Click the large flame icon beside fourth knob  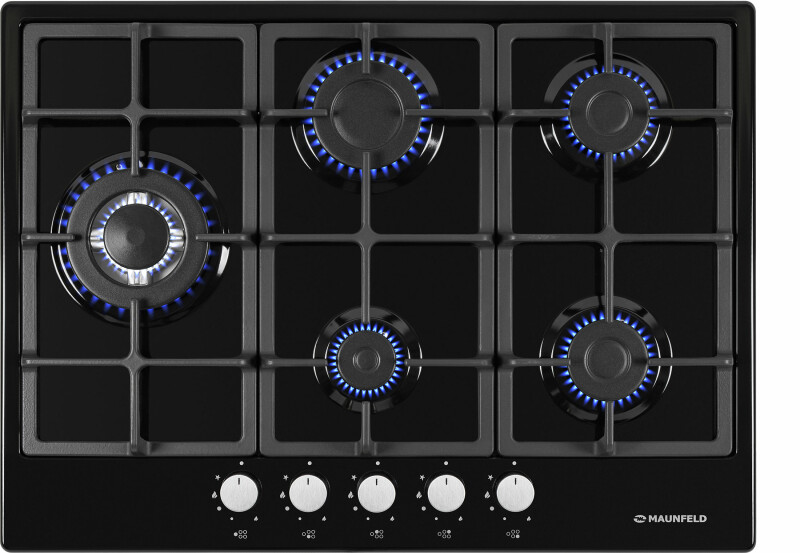pyautogui.click(x=419, y=495)
